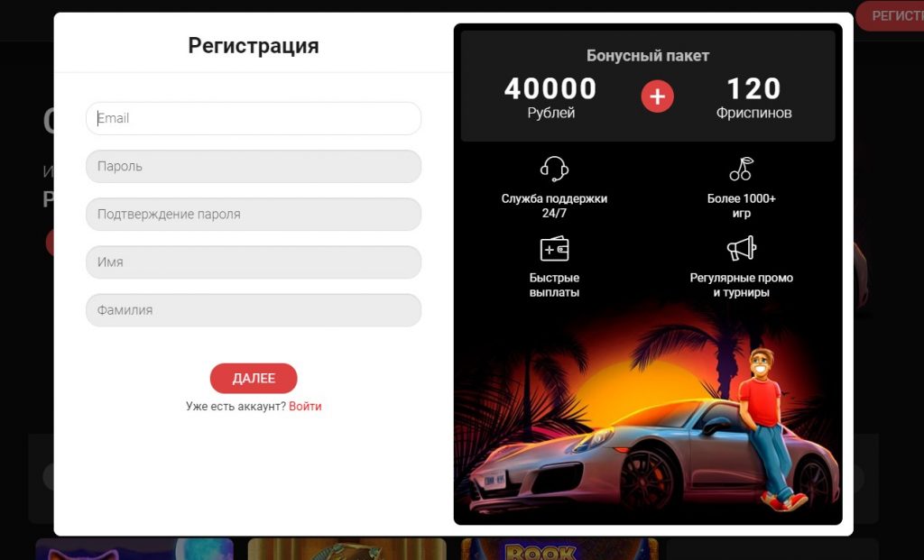Select the Пароль password field
The width and height of the screenshot is (924, 560).
[254, 166]
